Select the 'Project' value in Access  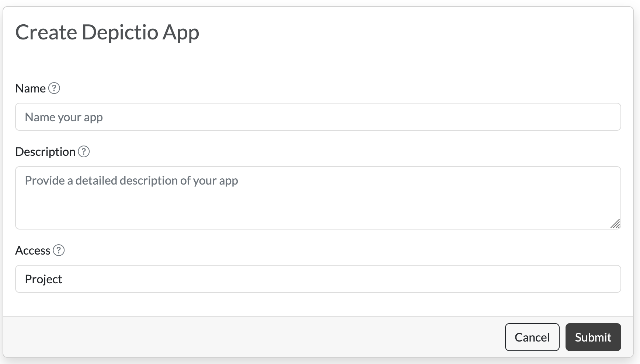[x=44, y=279]
